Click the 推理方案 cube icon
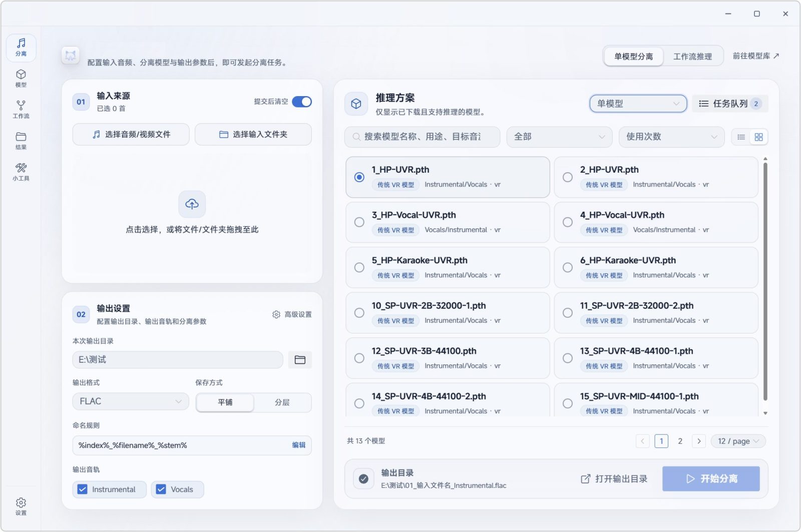 [356, 104]
